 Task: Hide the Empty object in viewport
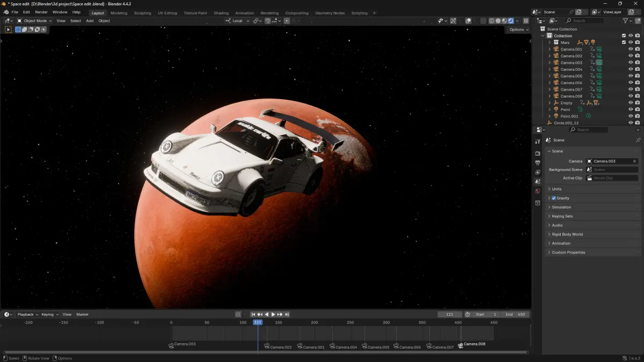pyautogui.click(x=631, y=103)
